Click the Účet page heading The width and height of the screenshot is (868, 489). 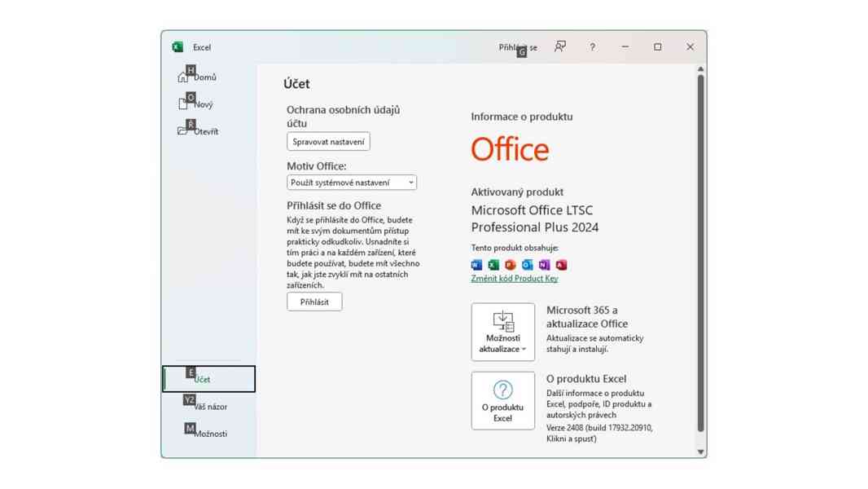coord(296,84)
